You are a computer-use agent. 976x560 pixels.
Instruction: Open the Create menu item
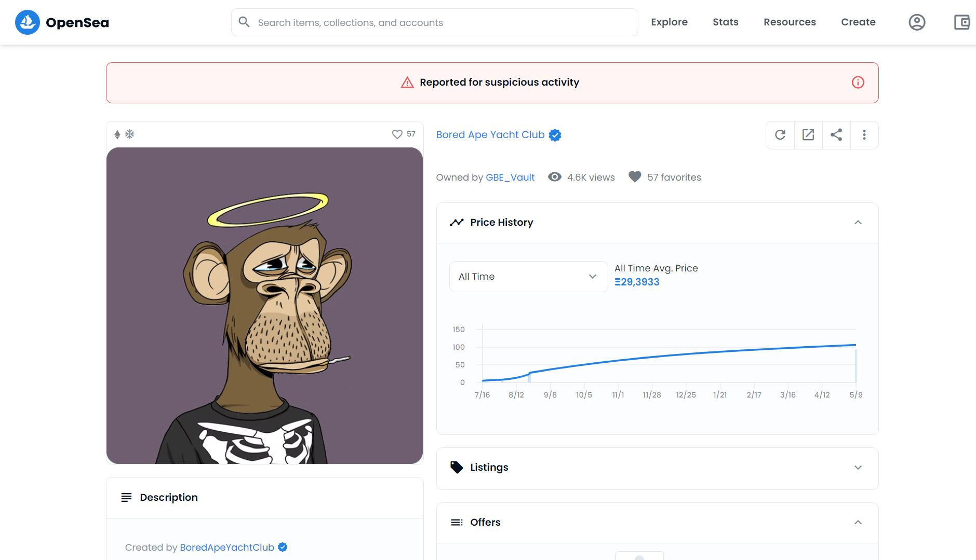(858, 22)
